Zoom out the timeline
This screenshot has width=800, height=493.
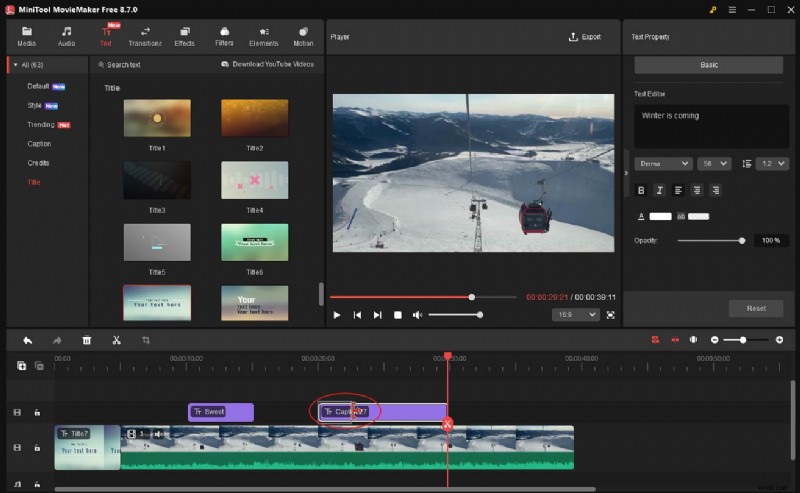point(714,340)
